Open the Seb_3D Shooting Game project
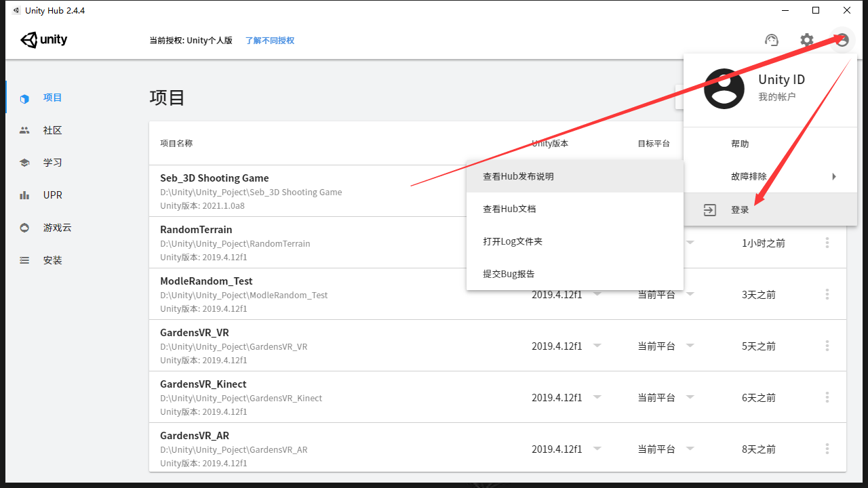Screen dimensions: 868x488 pos(214,178)
